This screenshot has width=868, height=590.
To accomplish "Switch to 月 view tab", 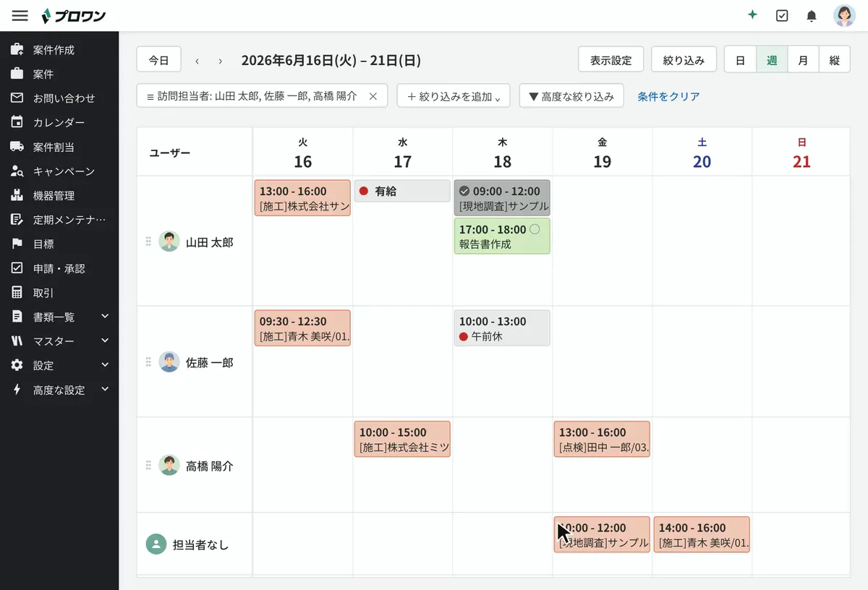I will (x=803, y=60).
